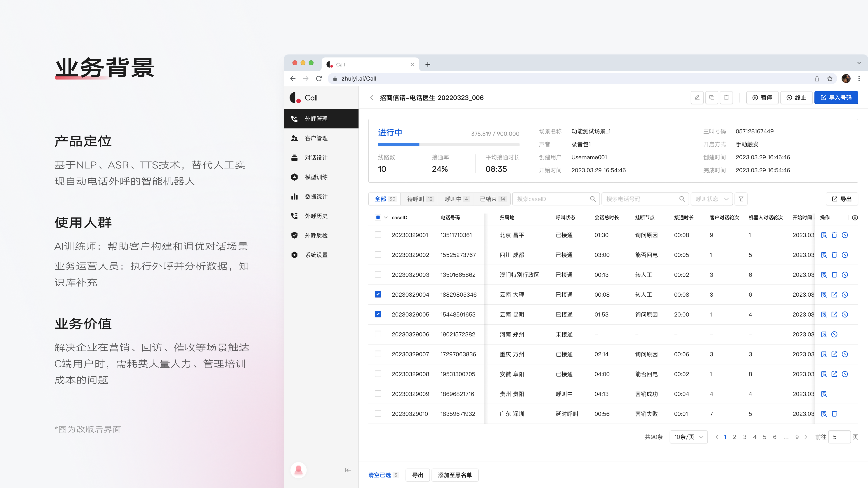Go to page 3 in pagination
The width and height of the screenshot is (868, 488).
tap(745, 437)
